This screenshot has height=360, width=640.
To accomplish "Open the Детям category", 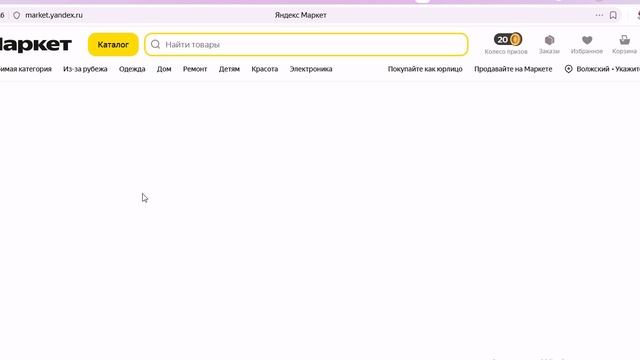I will point(229,69).
